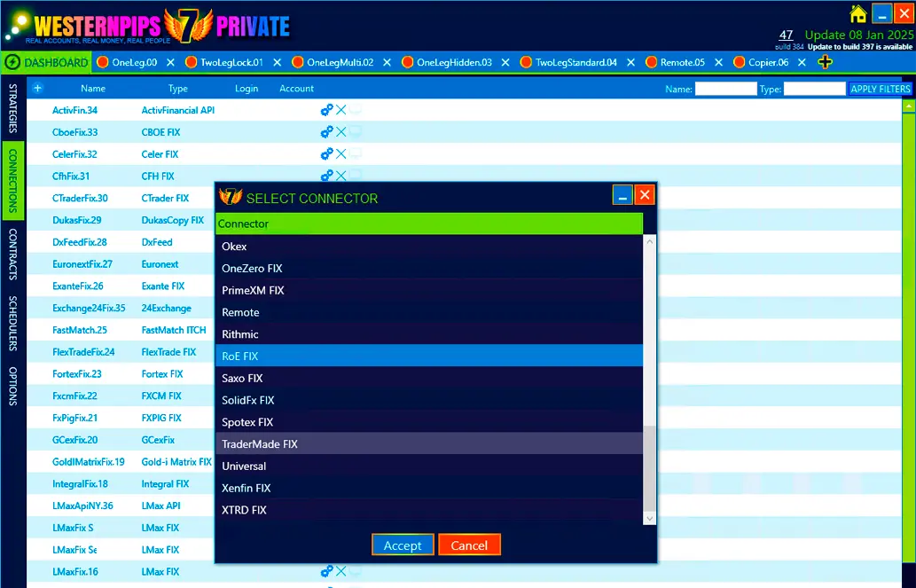The image size is (916, 588).
Task: Open settings gears for ActivFin.34 connection
Action: pos(326,110)
